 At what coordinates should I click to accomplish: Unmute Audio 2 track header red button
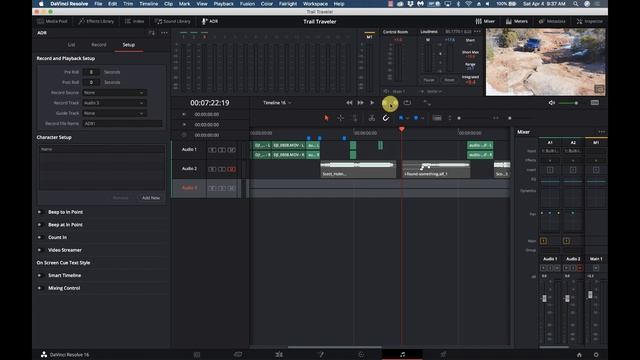pos(231,169)
